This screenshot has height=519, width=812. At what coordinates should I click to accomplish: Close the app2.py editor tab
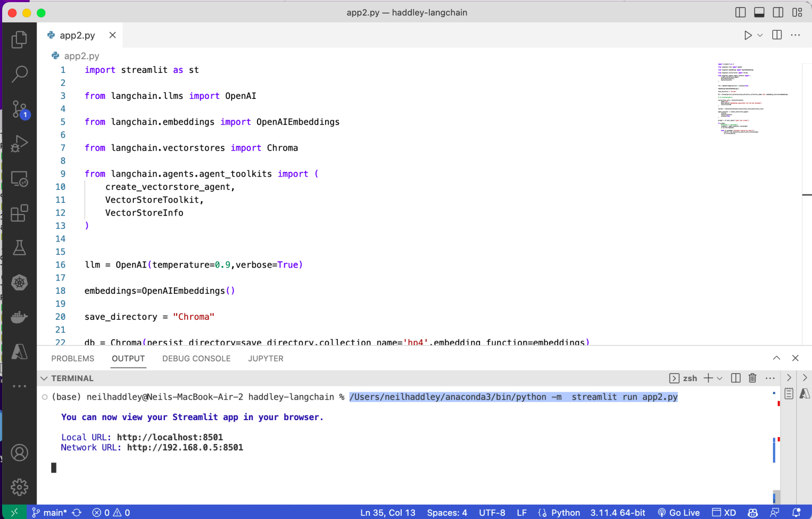pyautogui.click(x=113, y=35)
